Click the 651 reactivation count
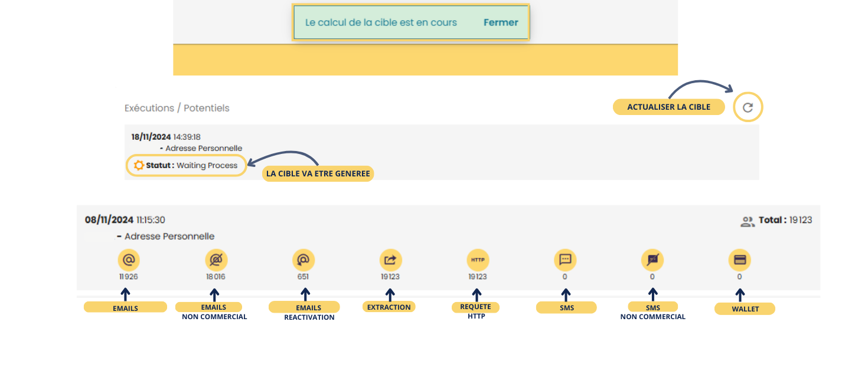This screenshot has width=868, height=374. [304, 277]
